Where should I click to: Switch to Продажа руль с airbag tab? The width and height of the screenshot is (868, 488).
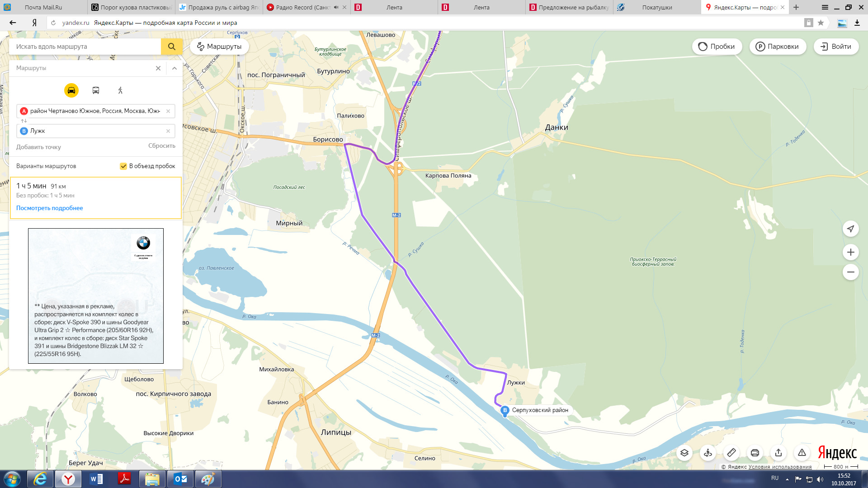click(x=219, y=7)
